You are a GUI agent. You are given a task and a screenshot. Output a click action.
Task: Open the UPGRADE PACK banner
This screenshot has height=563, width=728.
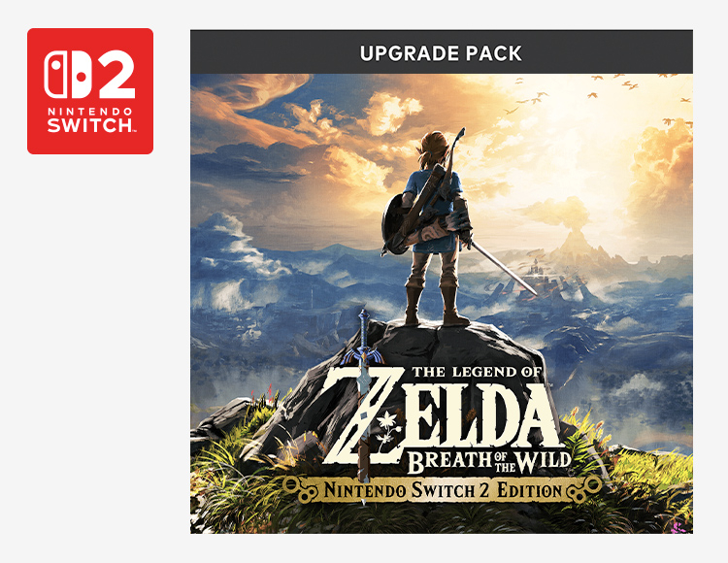[441, 52]
